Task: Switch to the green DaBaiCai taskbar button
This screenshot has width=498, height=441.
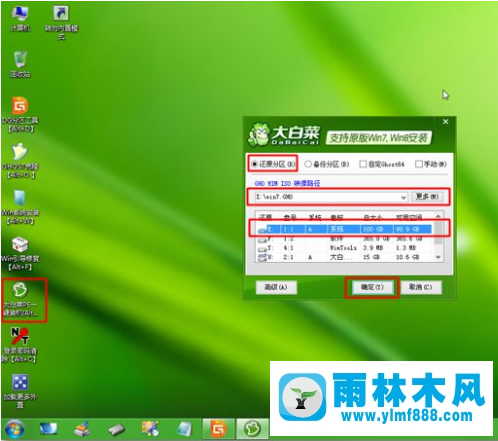Action: point(252,429)
